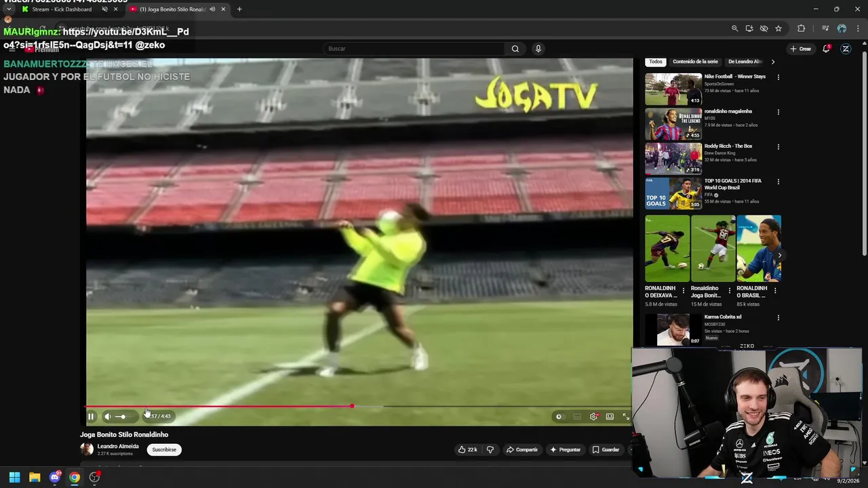Open the video settings gear
The width and height of the screenshot is (868, 488).
[593, 416]
